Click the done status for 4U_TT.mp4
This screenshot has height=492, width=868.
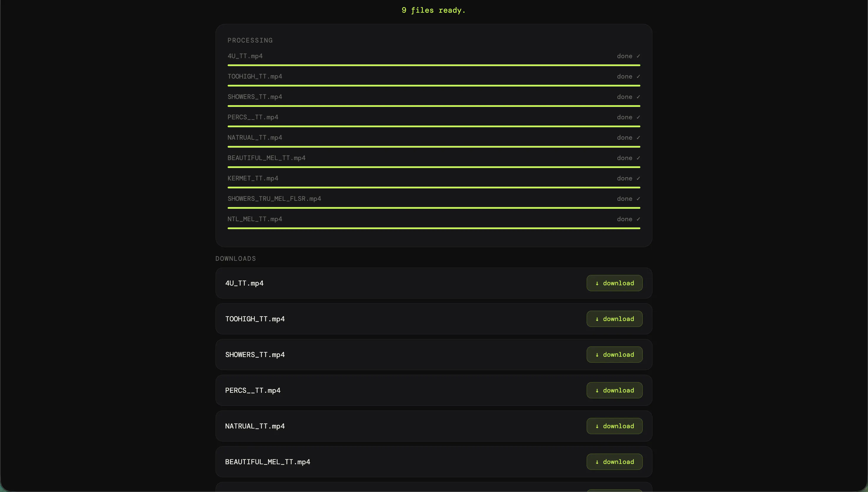(x=628, y=56)
